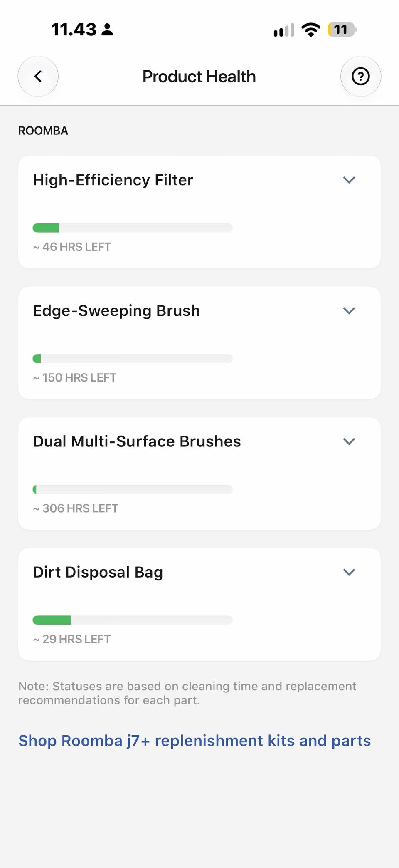Tap the Product Health page title
The width and height of the screenshot is (399, 868).
tap(199, 77)
